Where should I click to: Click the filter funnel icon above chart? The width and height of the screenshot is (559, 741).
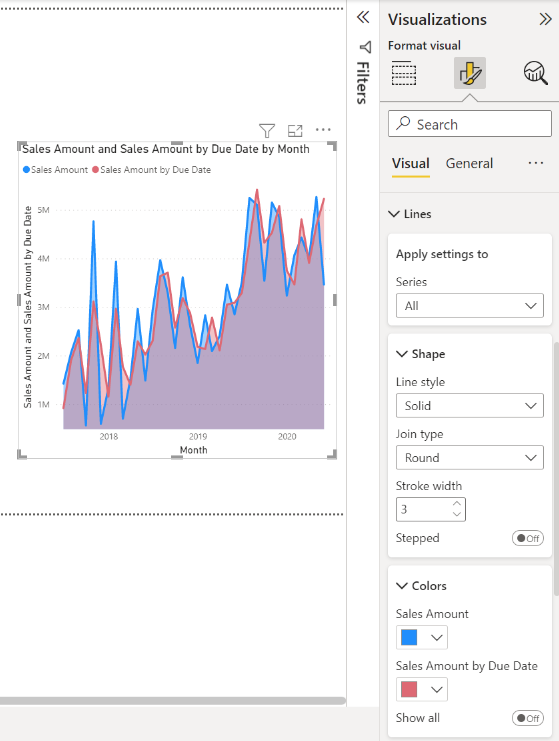point(267,130)
